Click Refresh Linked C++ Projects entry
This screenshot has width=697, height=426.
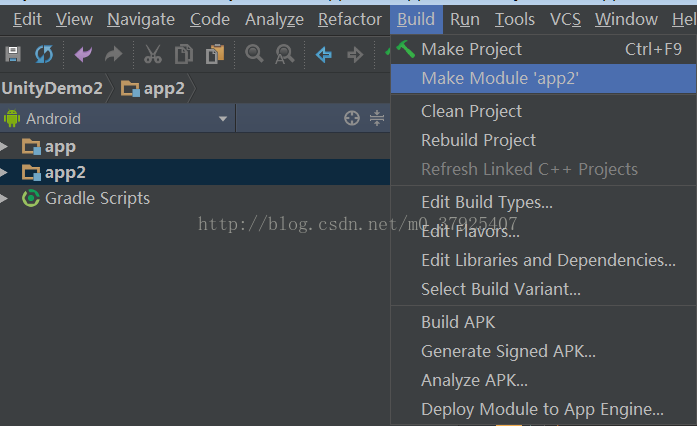click(543, 169)
